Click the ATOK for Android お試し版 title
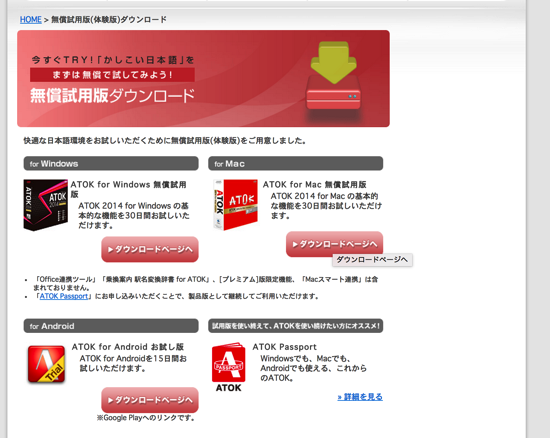 click(128, 347)
